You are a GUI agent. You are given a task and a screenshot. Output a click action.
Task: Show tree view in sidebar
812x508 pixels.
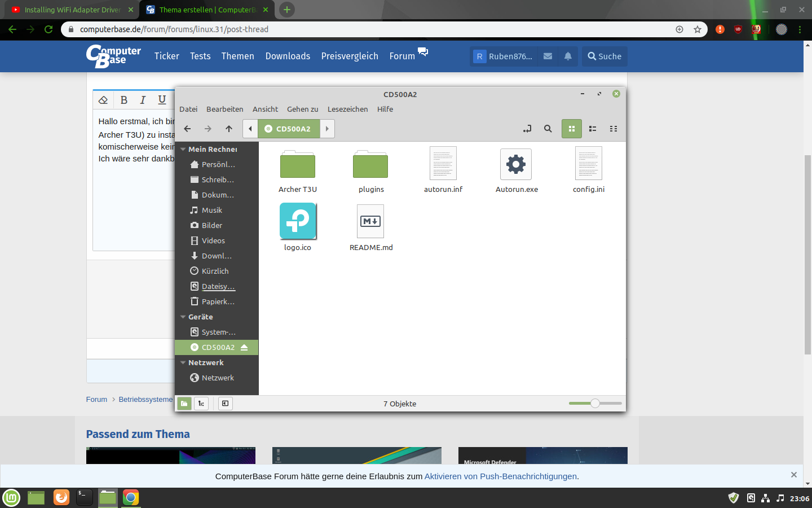pyautogui.click(x=201, y=404)
